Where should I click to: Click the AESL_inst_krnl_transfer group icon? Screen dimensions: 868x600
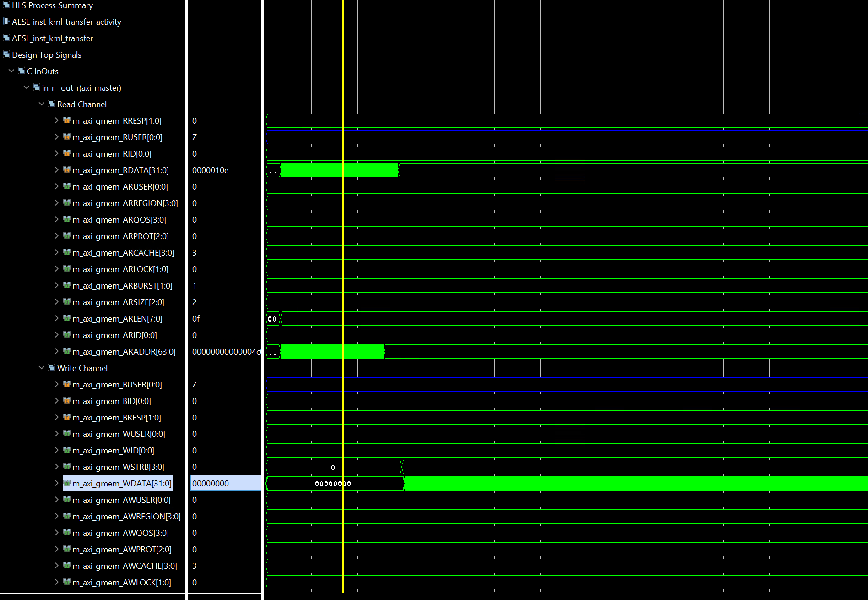pyautogui.click(x=6, y=38)
